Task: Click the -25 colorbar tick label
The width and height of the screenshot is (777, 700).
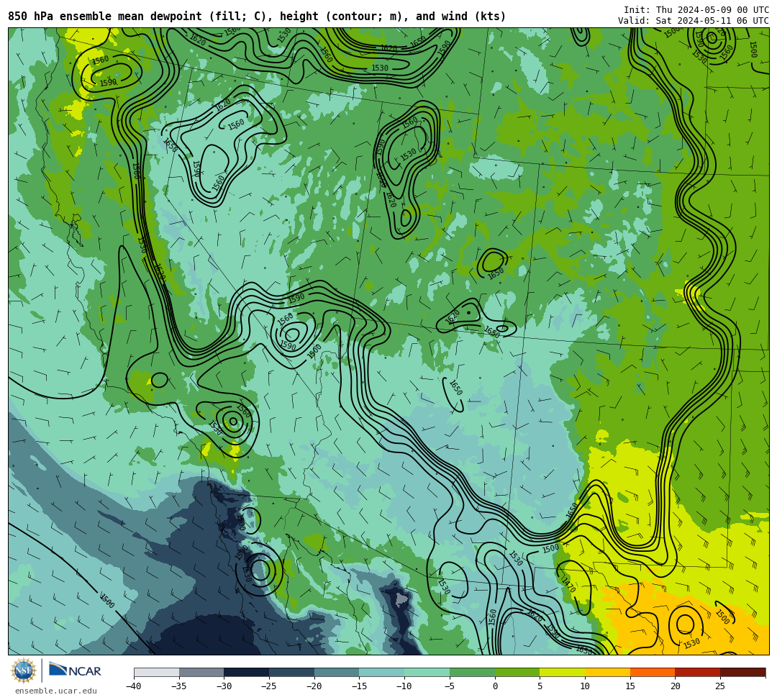Action: point(269,686)
